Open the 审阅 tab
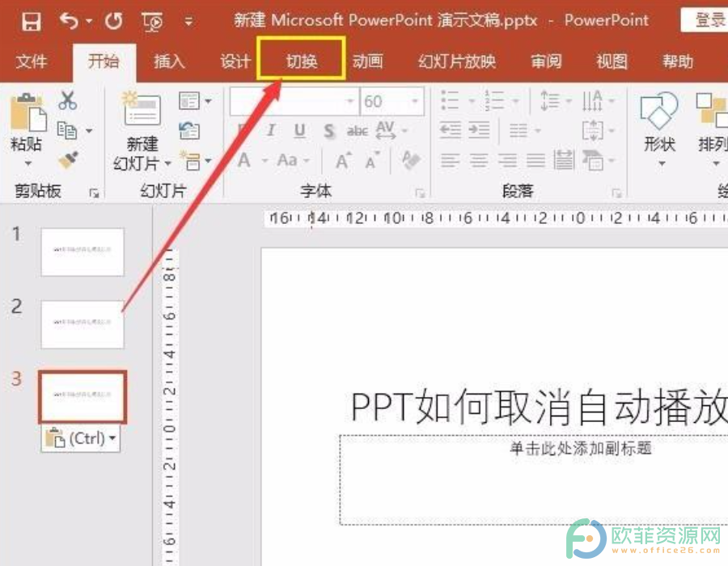The width and height of the screenshot is (728, 566). pos(547,61)
